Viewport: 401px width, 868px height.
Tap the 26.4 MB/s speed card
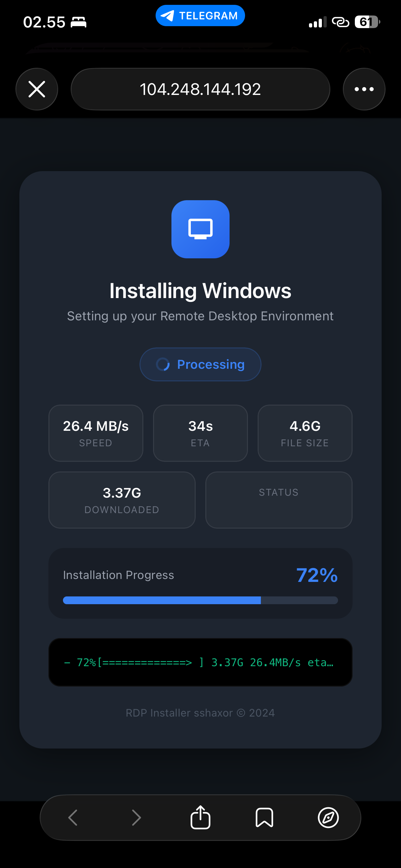pyautogui.click(x=96, y=433)
